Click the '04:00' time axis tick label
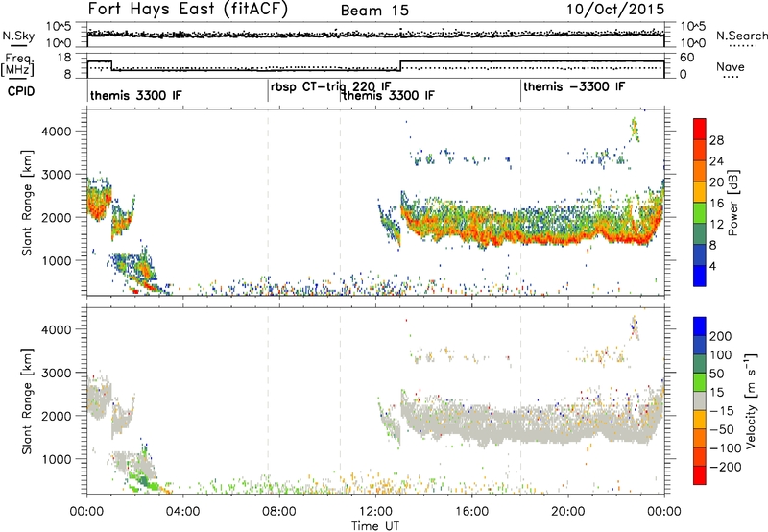768x532 pixels. pos(183,512)
